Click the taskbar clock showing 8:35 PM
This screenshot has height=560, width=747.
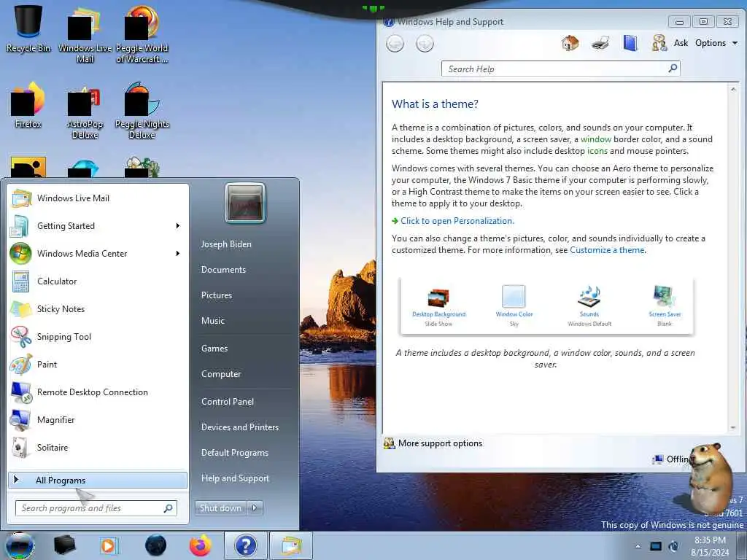coord(710,546)
